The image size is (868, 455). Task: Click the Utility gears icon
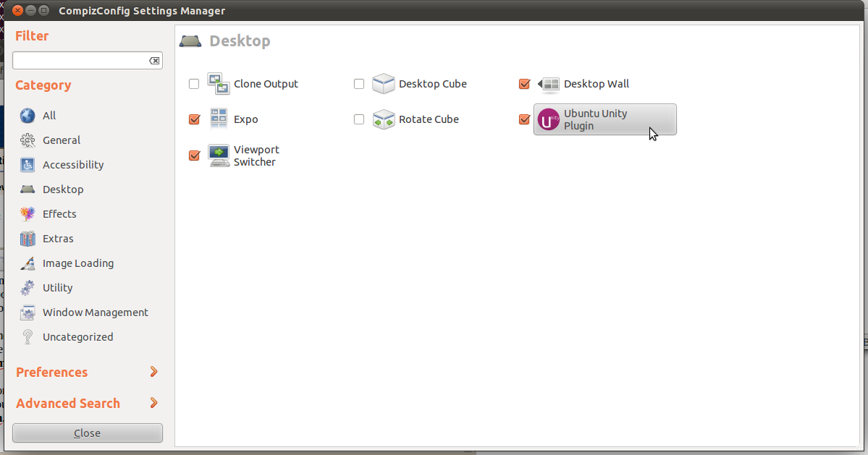27,288
